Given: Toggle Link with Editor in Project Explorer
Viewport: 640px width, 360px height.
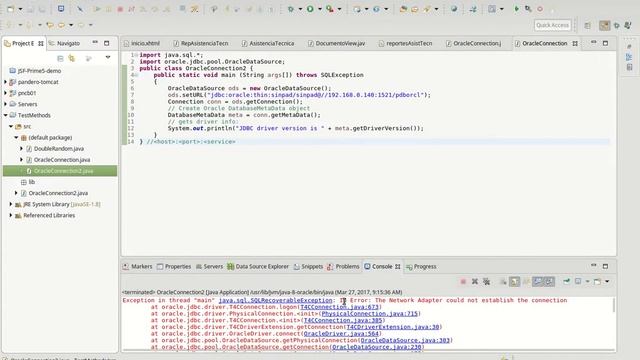Looking at the screenshot, I should click(72, 58).
